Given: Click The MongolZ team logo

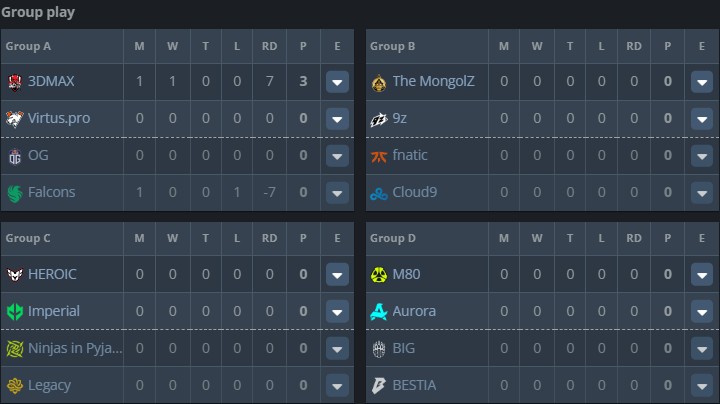Looking at the screenshot, I should 379,82.
